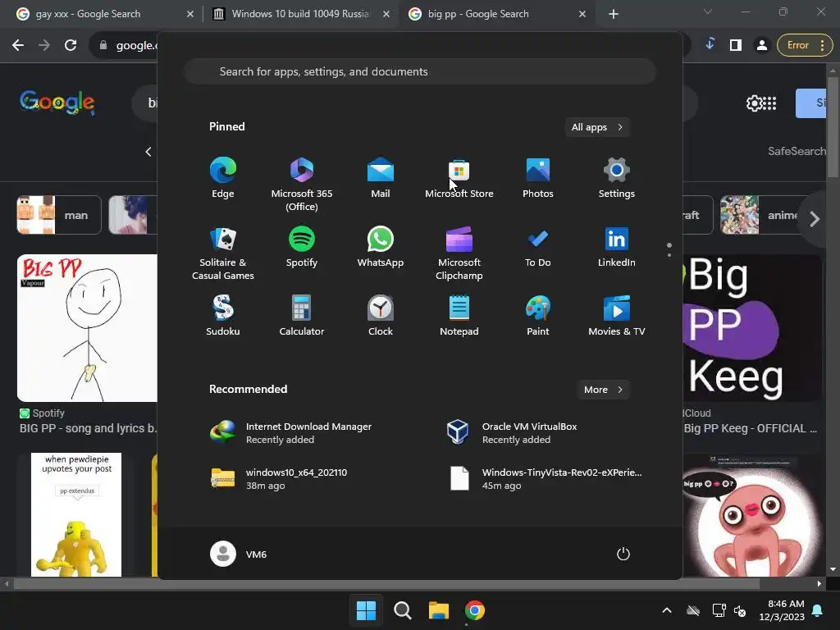Screen dimensions: 840x630
Task: Switch to Chrome on taskbar
Action: (475, 610)
